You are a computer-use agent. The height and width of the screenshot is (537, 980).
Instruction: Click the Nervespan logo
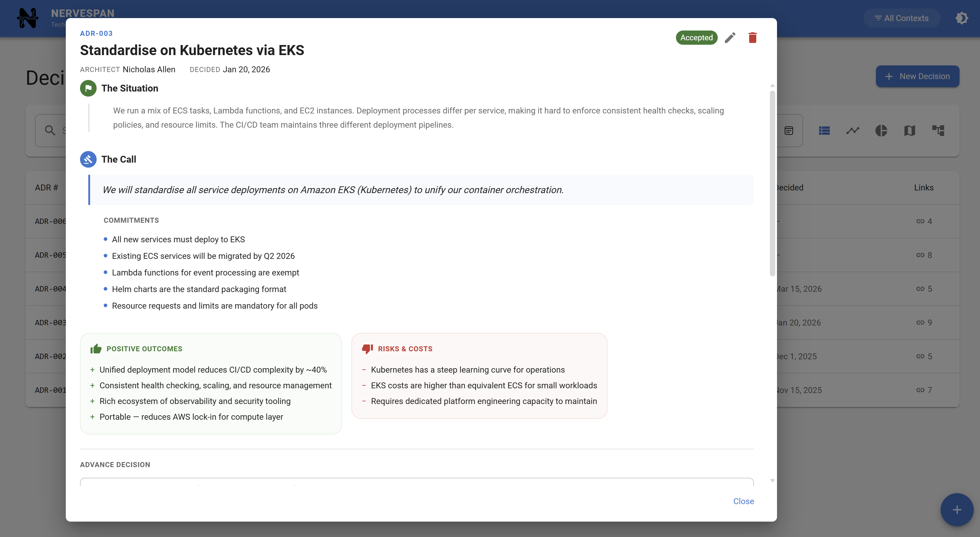tap(28, 18)
